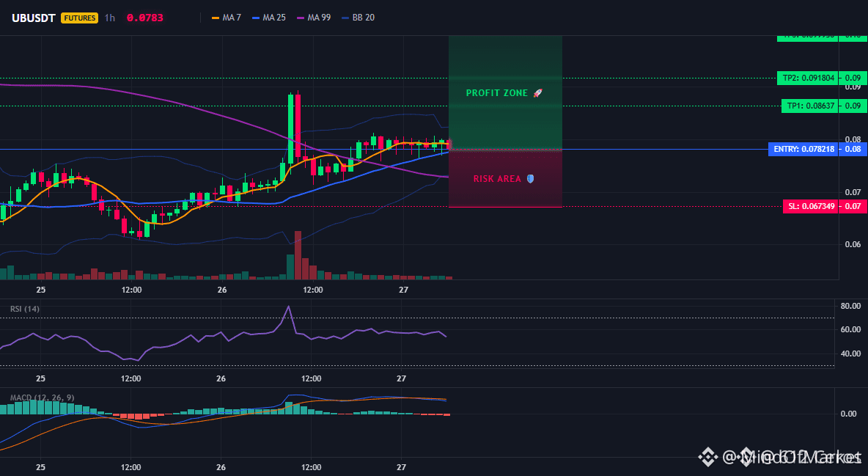Click the FUTURES badge

tap(80, 18)
